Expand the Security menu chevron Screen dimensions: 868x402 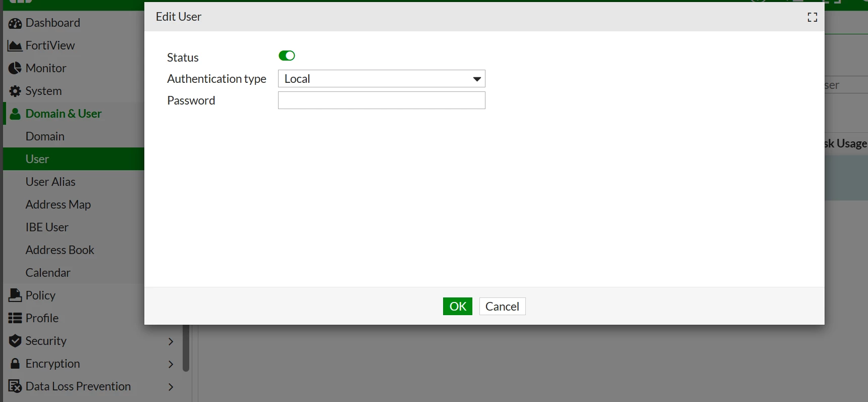pos(171,341)
